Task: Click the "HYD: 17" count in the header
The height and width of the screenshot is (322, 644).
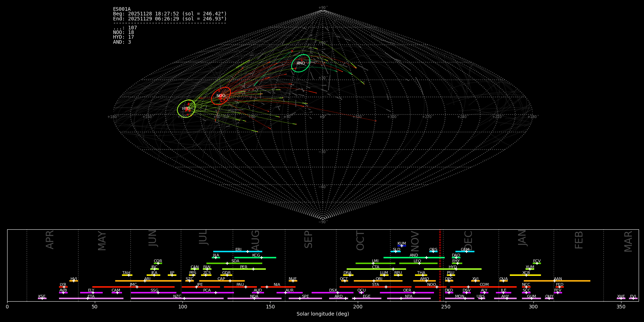Action: point(123,37)
